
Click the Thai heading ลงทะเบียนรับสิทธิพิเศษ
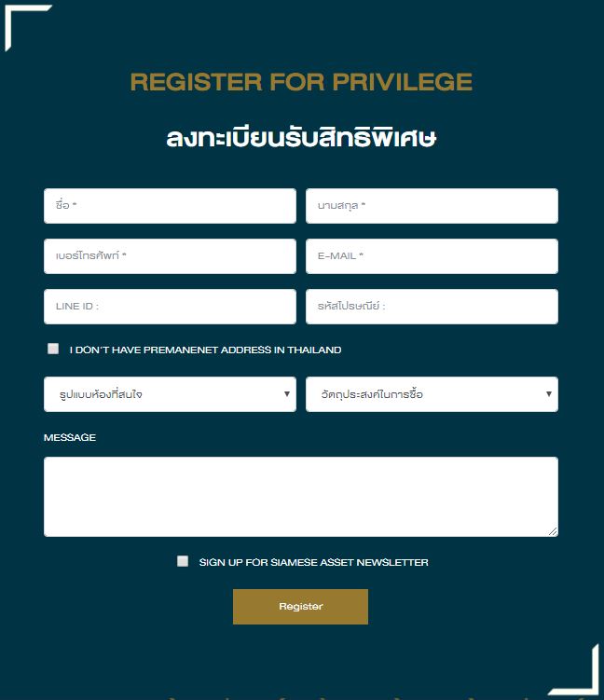click(x=301, y=138)
